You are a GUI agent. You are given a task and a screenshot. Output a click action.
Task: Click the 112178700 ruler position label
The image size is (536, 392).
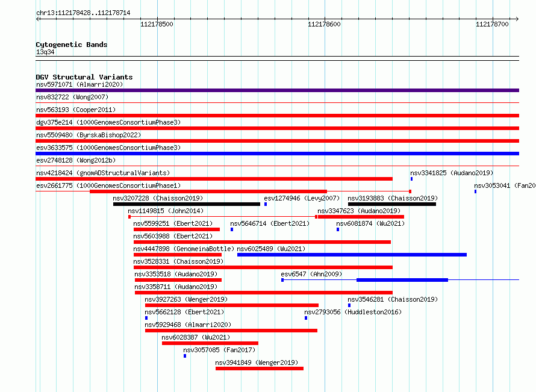492,24
